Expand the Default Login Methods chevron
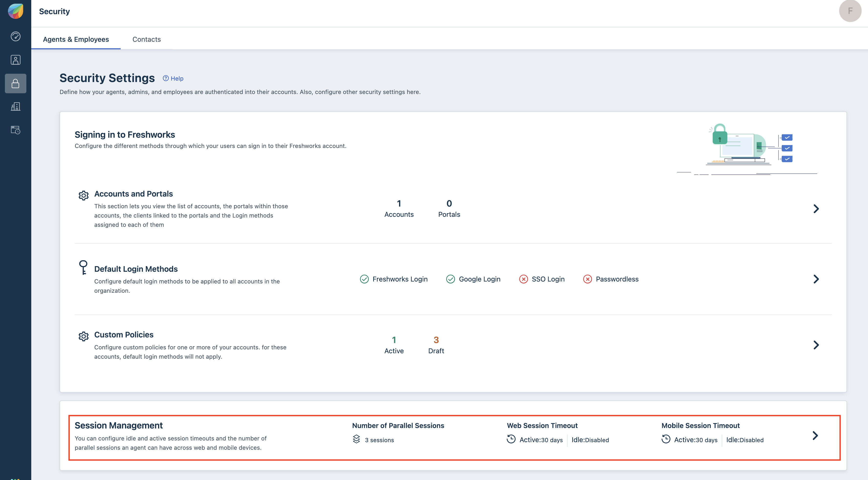Viewport: 868px width, 480px height. [x=816, y=279]
